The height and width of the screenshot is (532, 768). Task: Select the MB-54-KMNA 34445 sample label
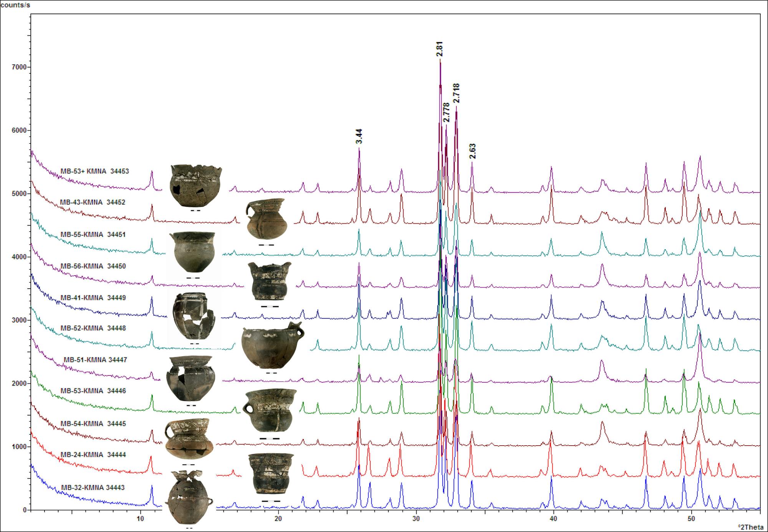pos(93,424)
